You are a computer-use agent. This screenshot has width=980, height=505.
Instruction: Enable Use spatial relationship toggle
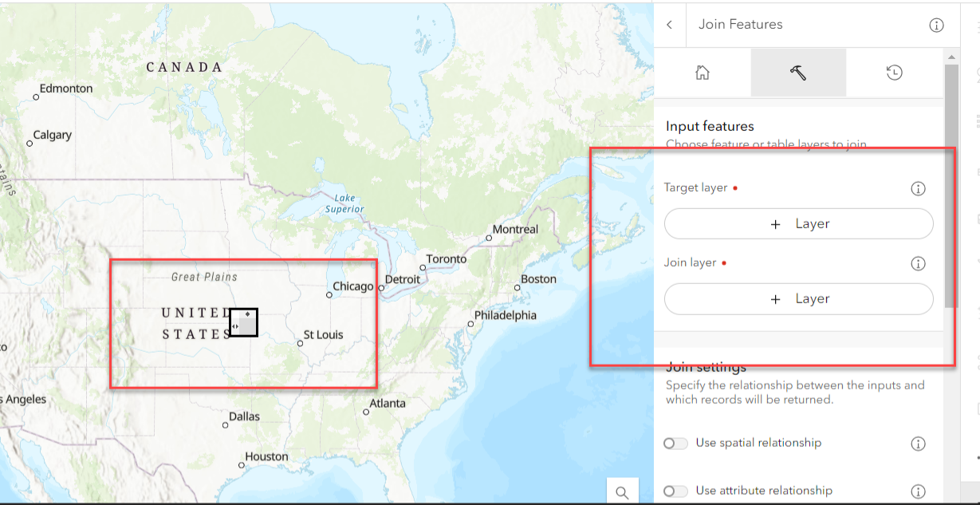pos(675,444)
